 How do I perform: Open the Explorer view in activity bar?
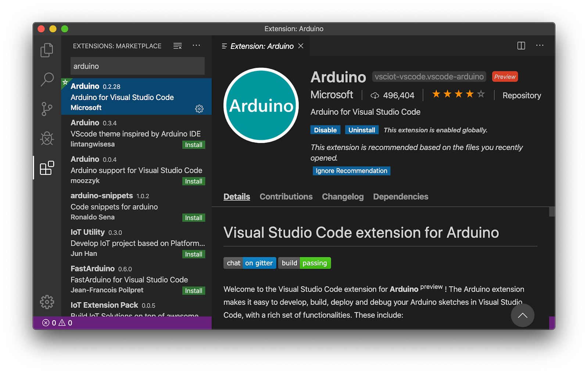47,50
